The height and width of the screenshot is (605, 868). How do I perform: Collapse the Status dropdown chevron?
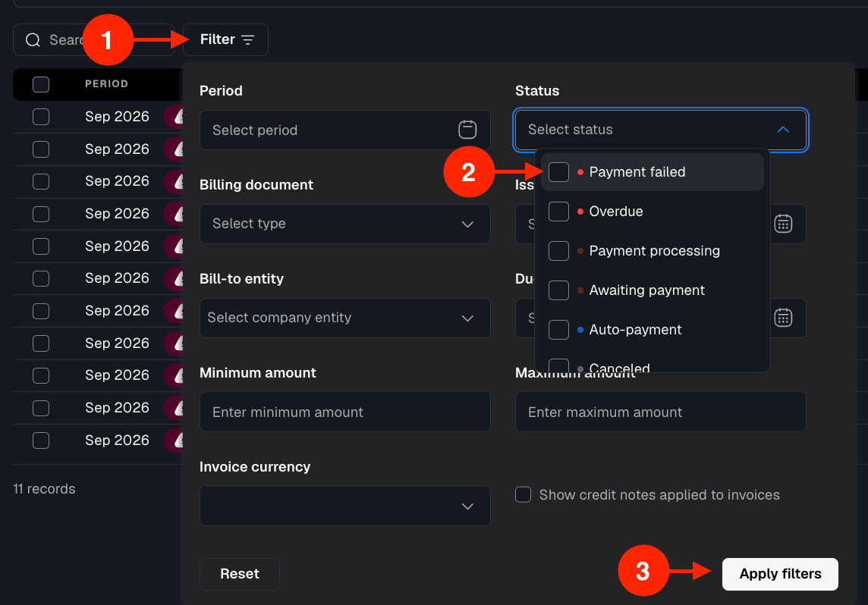[x=783, y=130]
